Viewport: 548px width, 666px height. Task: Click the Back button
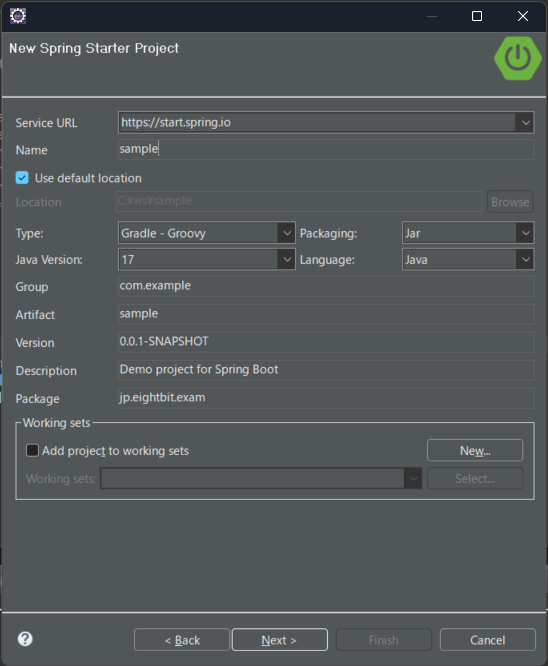point(182,640)
